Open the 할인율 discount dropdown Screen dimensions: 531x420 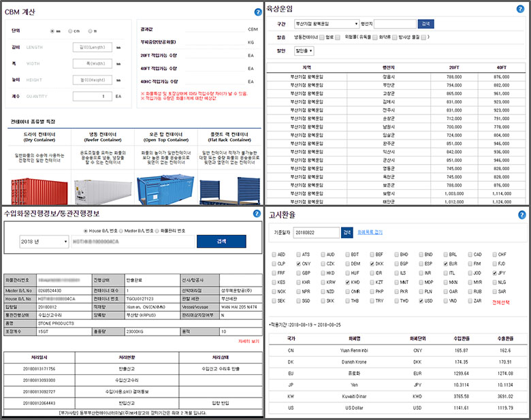point(304,51)
